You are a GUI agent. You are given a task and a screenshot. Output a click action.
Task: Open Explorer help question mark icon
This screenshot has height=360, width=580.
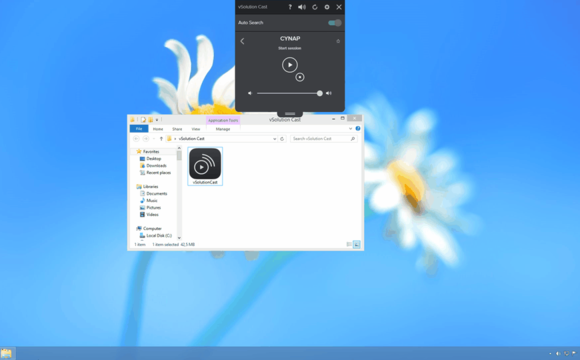(358, 128)
